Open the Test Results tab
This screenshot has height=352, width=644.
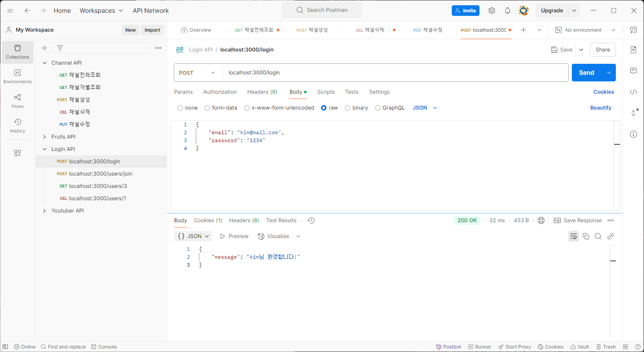[282, 220]
